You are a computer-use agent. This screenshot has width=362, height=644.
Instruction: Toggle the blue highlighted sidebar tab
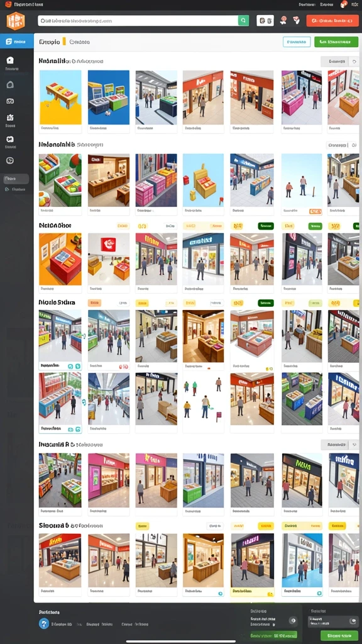(17, 41)
